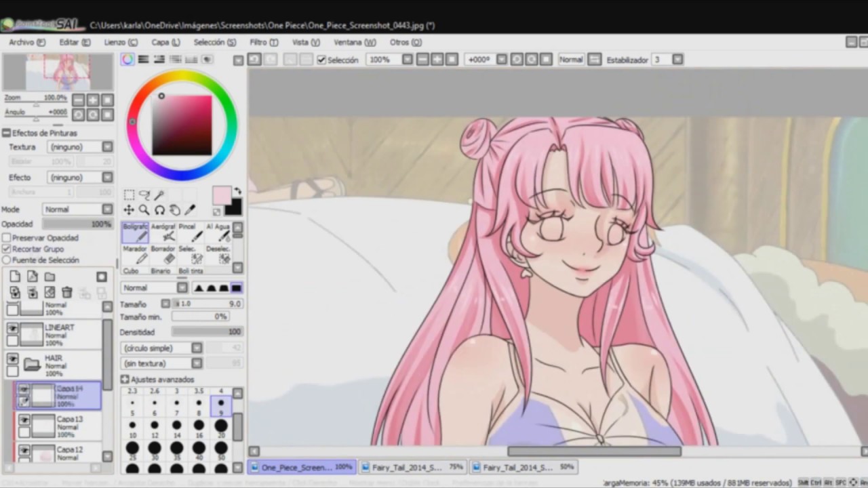
Task: Select the lasso selection tool
Action: click(x=144, y=195)
